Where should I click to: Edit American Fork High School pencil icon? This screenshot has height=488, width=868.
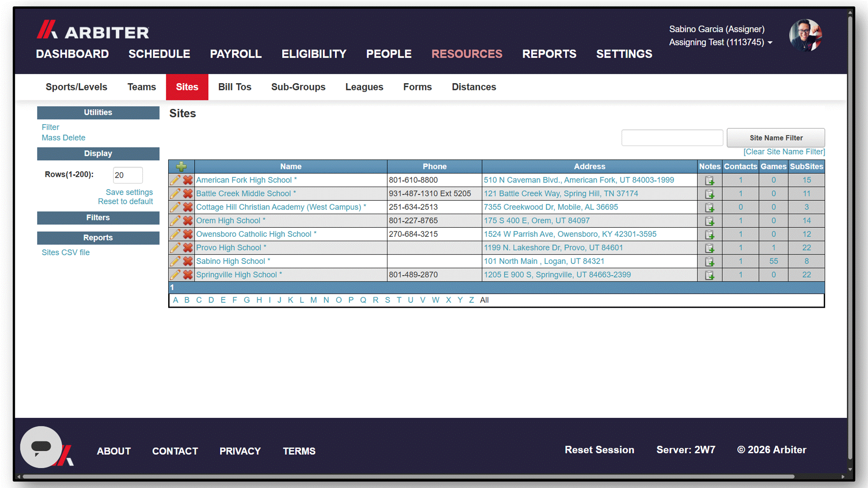pos(175,180)
